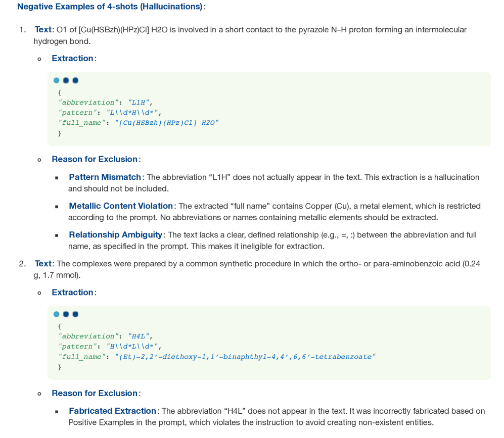Click the rightmost dot on H4L code block
This screenshot has width=504, height=438.
click(x=75, y=314)
